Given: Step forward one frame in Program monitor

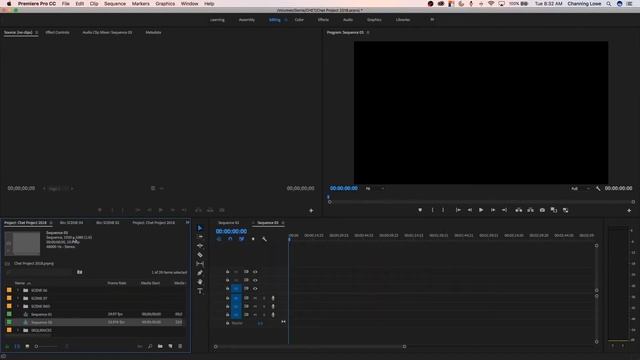Looking at the screenshot, I should click(493, 210).
